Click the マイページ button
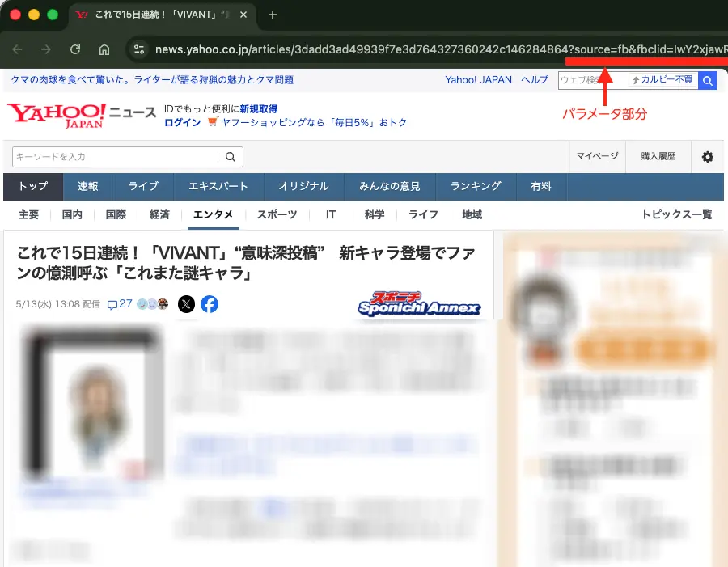Image resolution: width=728 pixels, height=567 pixels. pyautogui.click(x=598, y=156)
